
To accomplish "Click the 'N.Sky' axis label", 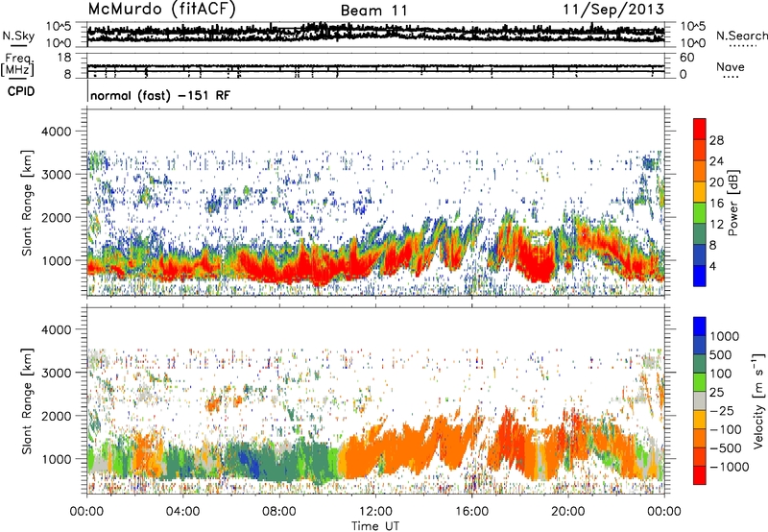I will 18,36.
